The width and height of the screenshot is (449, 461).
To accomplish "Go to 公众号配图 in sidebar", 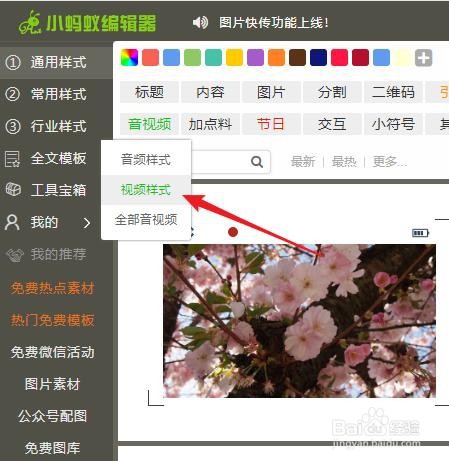I will tap(52, 416).
